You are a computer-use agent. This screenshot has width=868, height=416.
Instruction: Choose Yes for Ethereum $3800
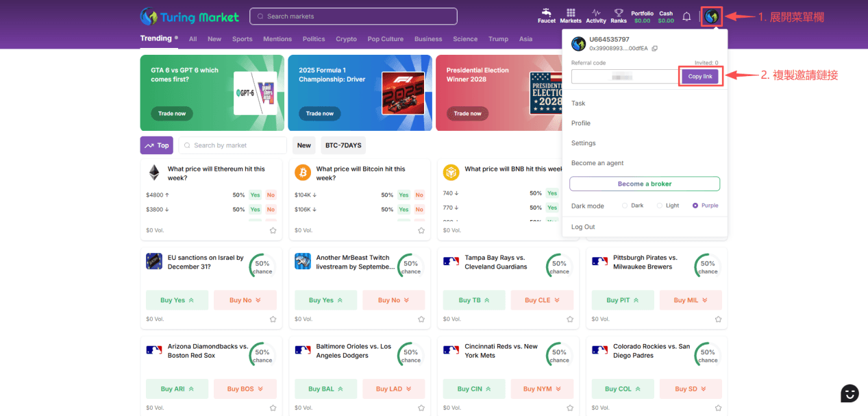click(x=255, y=210)
